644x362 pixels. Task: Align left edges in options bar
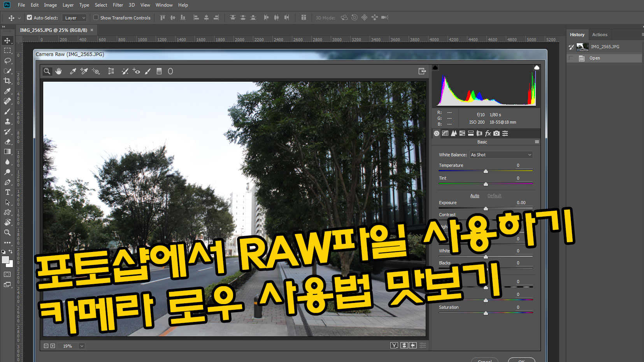pos(196,17)
